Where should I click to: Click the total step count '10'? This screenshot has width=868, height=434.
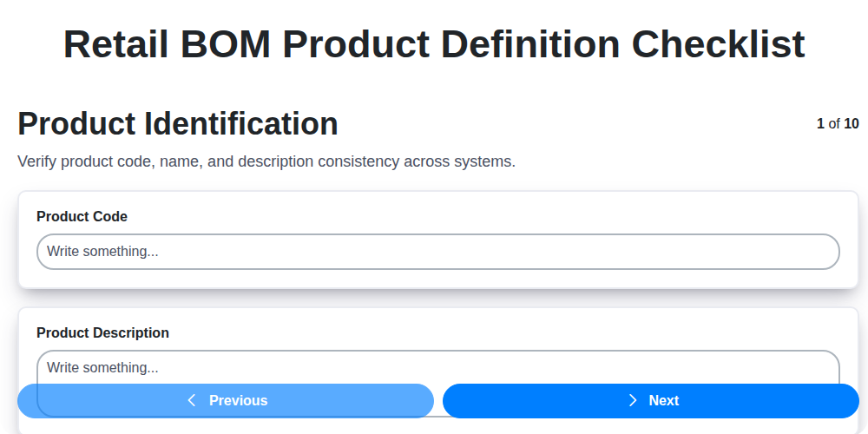coord(852,124)
